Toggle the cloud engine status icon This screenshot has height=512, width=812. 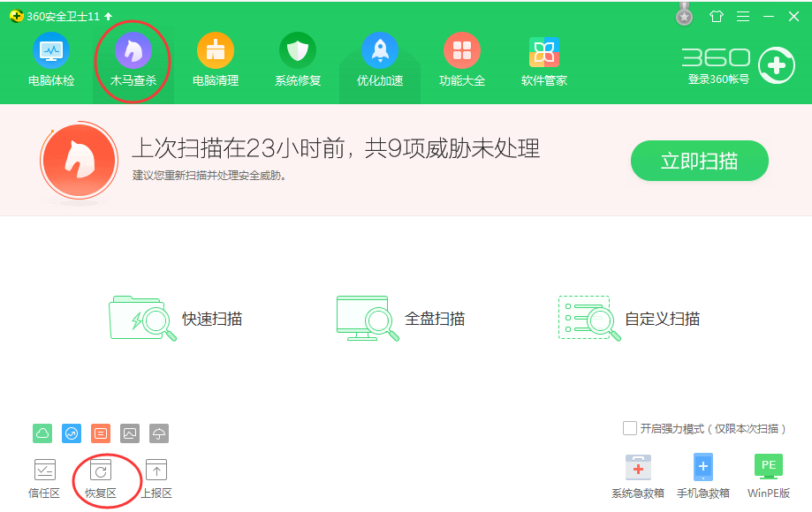pos(44,433)
